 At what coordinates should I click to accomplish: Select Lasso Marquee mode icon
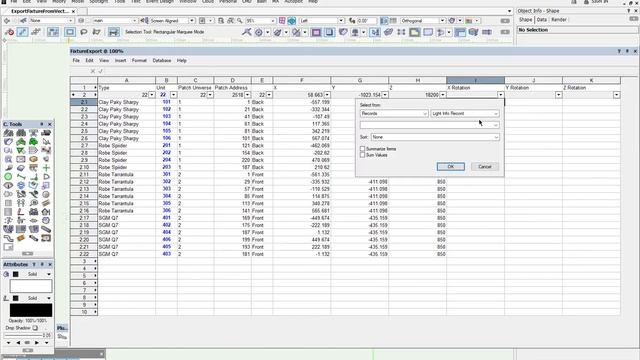point(84,32)
